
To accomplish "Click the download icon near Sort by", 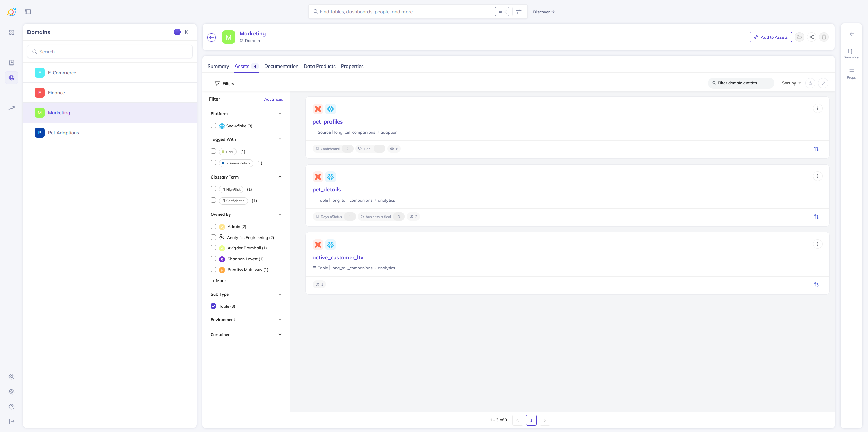I will tap(810, 83).
